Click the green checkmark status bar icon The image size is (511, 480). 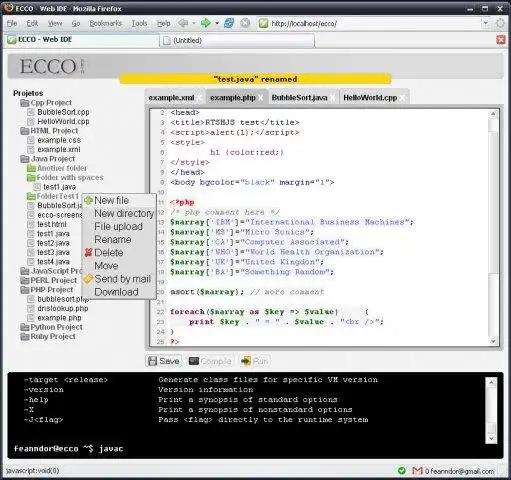[x=402, y=471]
